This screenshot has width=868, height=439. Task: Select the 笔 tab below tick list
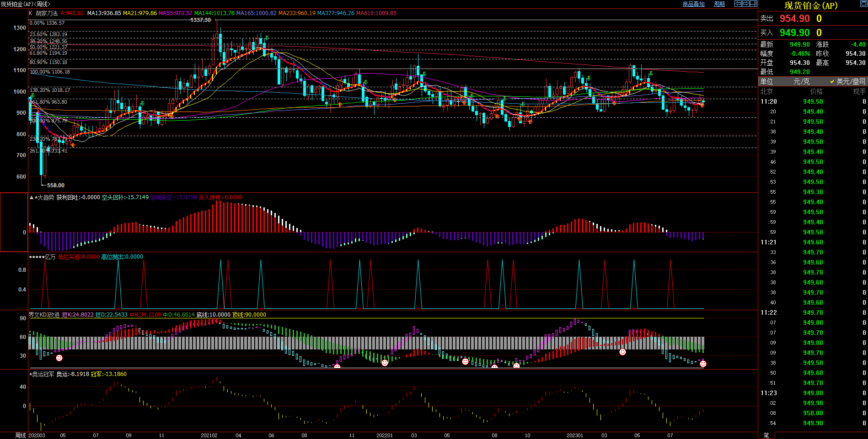pos(766,435)
